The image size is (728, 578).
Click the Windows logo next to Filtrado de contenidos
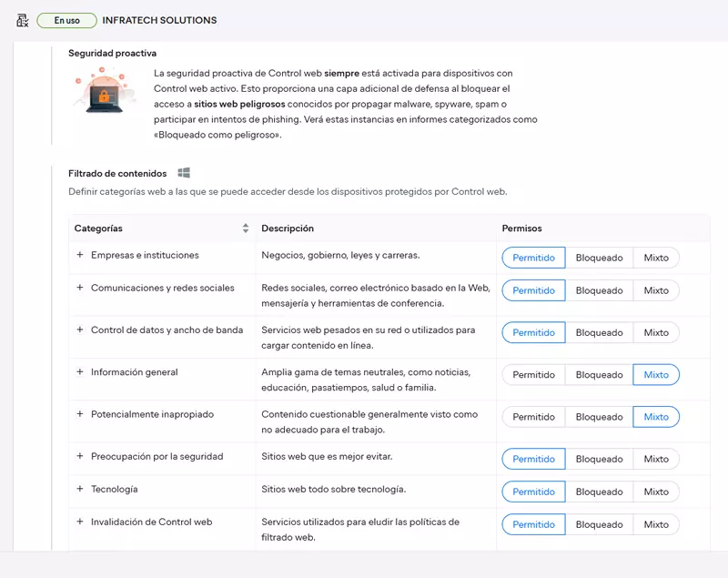[x=184, y=173]
